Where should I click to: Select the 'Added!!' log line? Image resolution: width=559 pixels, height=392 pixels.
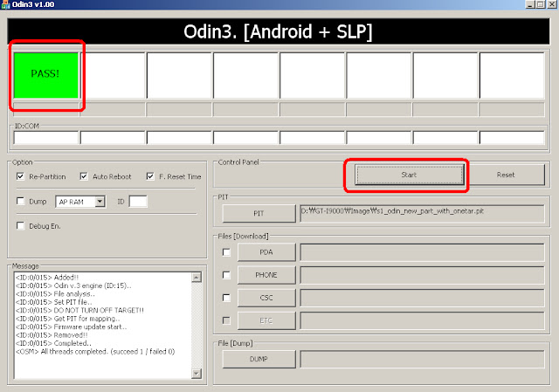[x=46, y=278]
